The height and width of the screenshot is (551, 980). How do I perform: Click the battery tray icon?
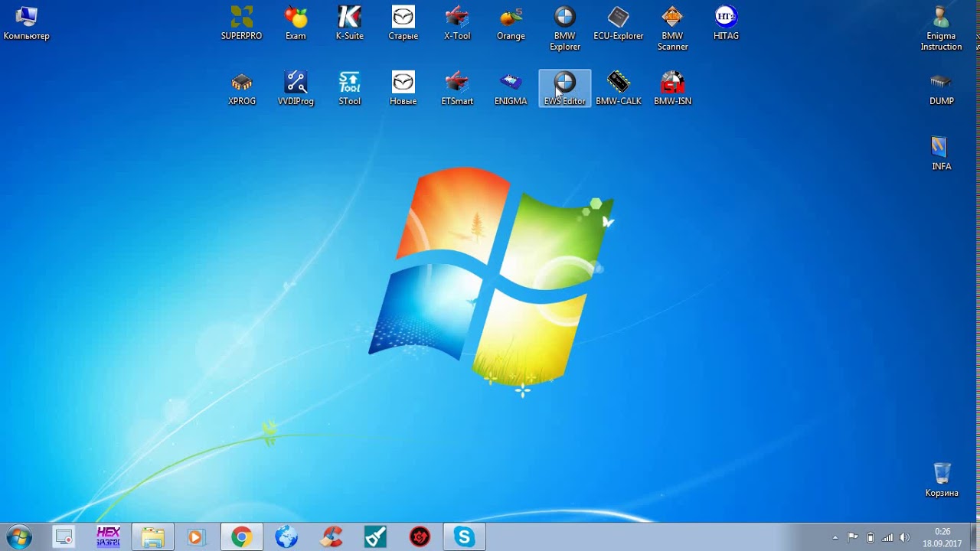[871, 537]
